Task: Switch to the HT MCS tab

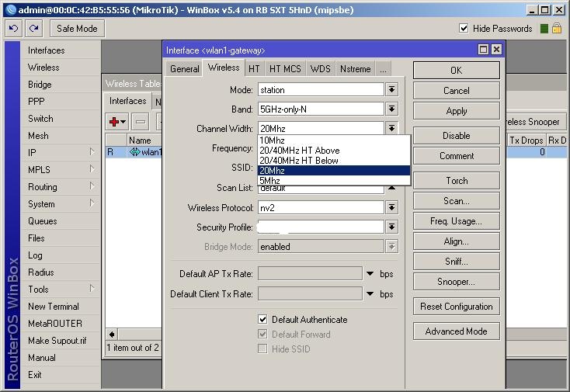Action: tap(285, 68)
